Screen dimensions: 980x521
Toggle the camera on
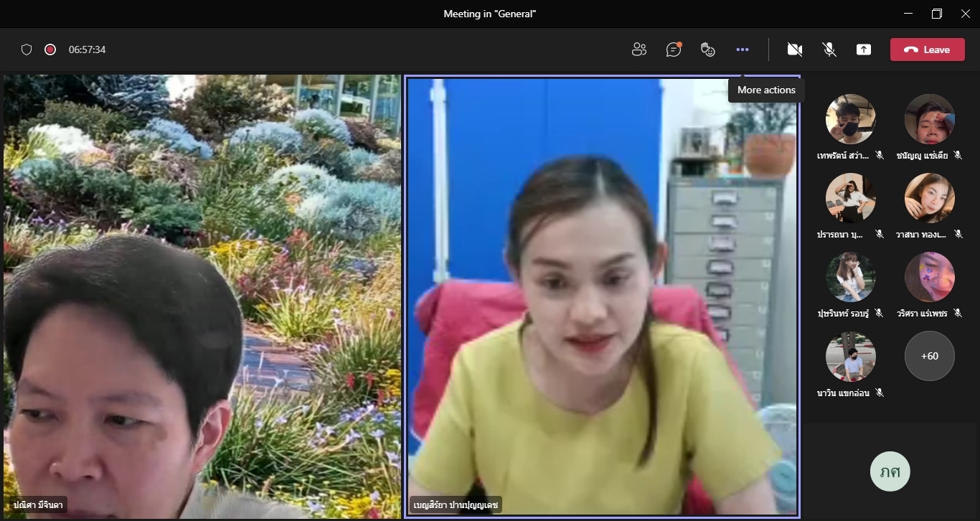pyautogui.click(x=794, y=50)
